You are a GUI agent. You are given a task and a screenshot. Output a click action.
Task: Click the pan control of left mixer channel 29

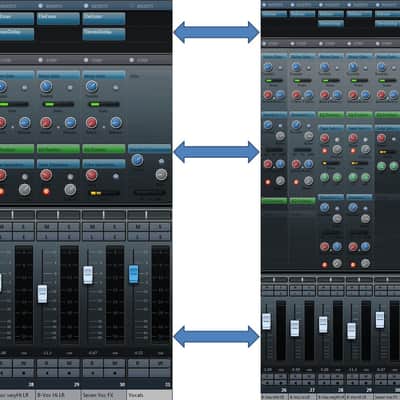tap(58, 214)
